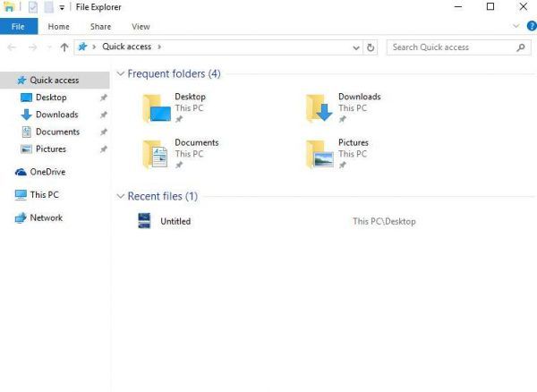Click the pin icon beside sidebar Downloads
Screen dimensions: 537x392
pyautogui.click(x=104, y=115)
